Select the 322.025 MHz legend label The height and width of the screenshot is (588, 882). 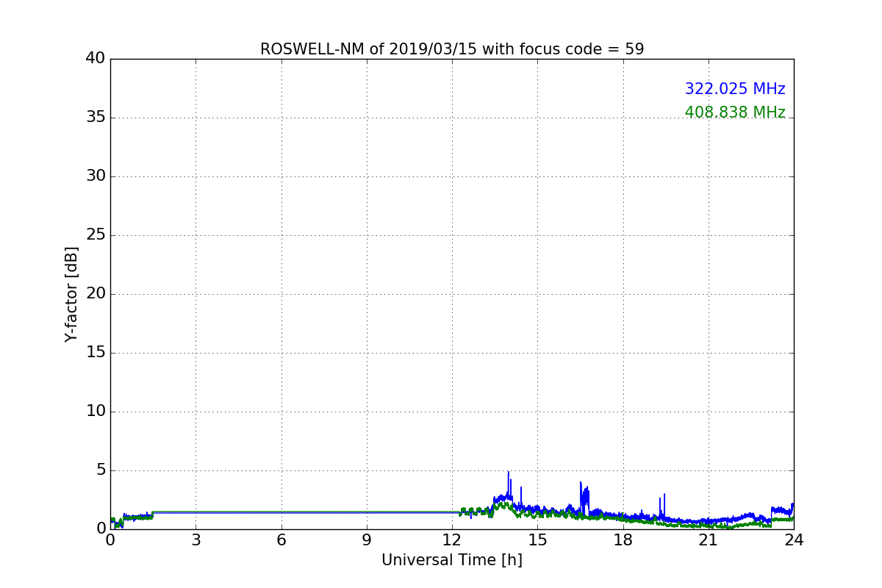tap(735, 89)
